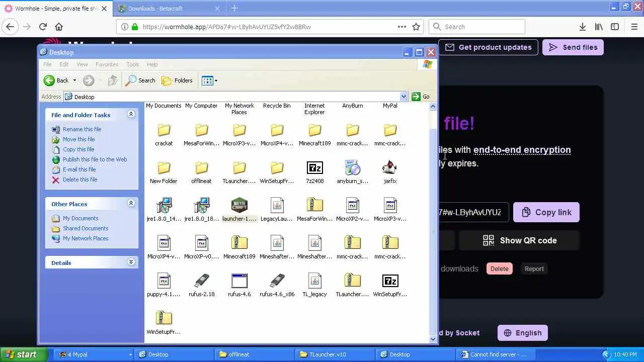
Task: Open the Address bar dropdown arrow
Action: (x=404, y=97)
